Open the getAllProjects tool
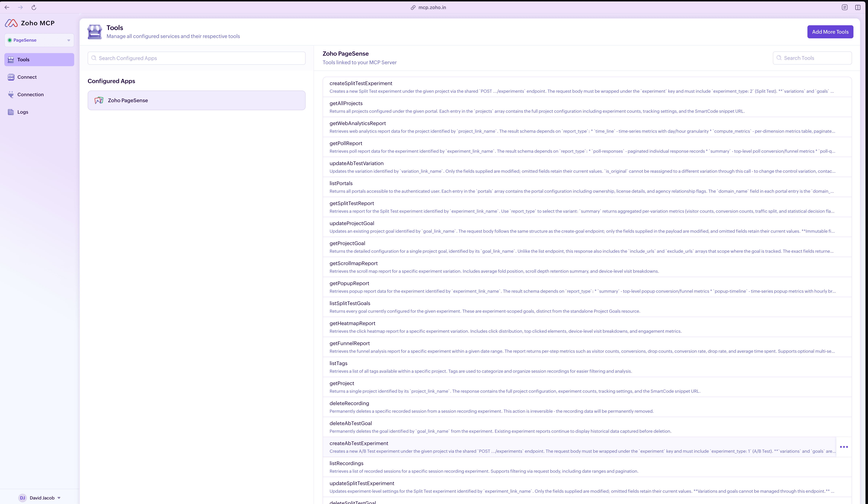The image size is (868, 504). (587, 107)
